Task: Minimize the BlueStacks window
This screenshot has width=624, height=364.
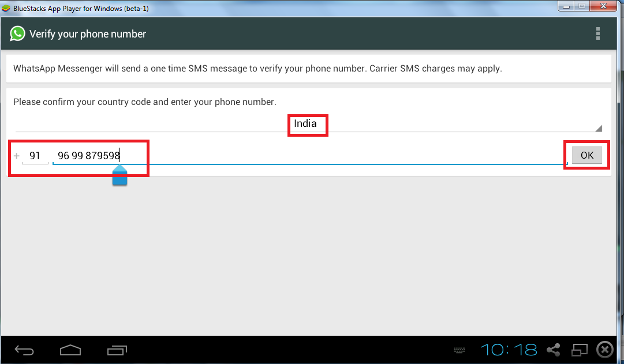Action: click(x=566, y=6)
